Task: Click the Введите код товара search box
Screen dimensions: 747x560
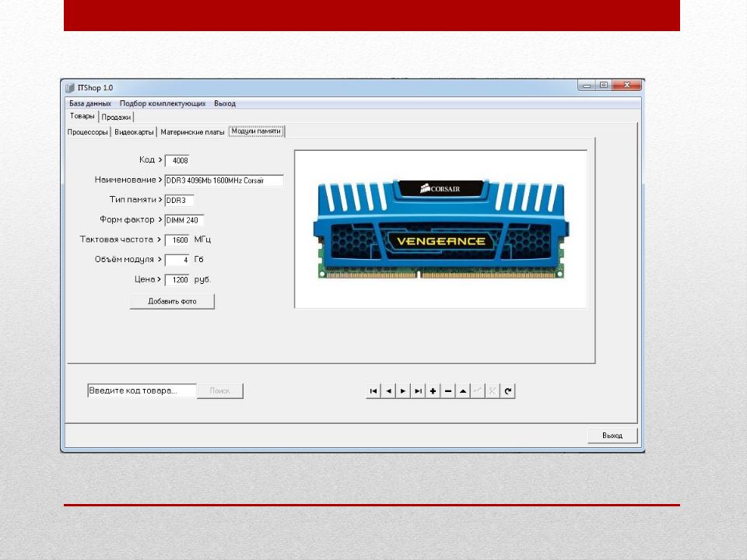Action: pyautogui.click(x=142, y=391)
